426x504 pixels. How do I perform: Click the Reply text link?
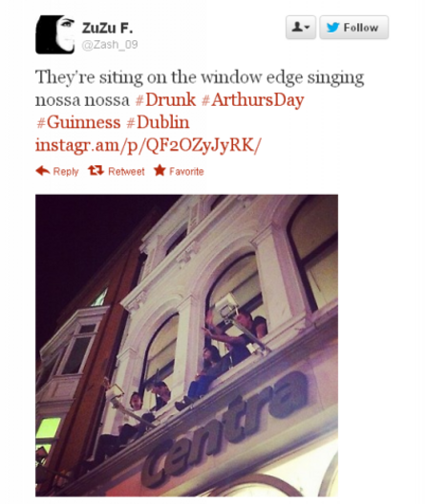click(x=66, y=171)
